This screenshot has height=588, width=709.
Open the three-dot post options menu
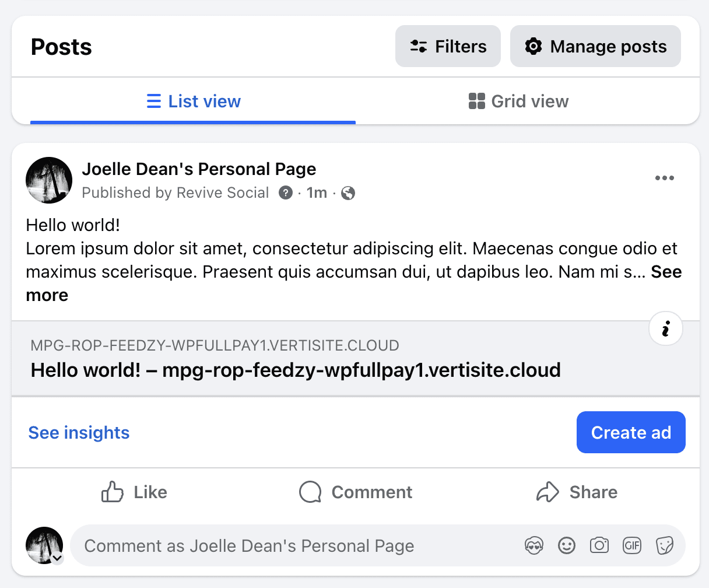click(x=664, y=178)
